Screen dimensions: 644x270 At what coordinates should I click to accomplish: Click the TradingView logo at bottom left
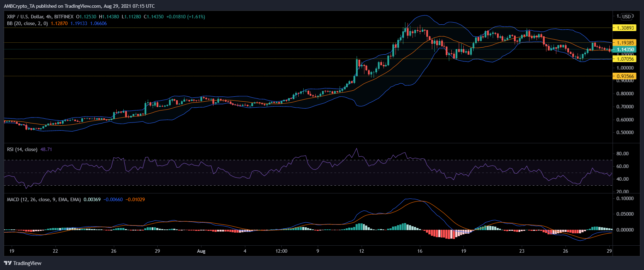pyautogui.click(x=23, y=263)
